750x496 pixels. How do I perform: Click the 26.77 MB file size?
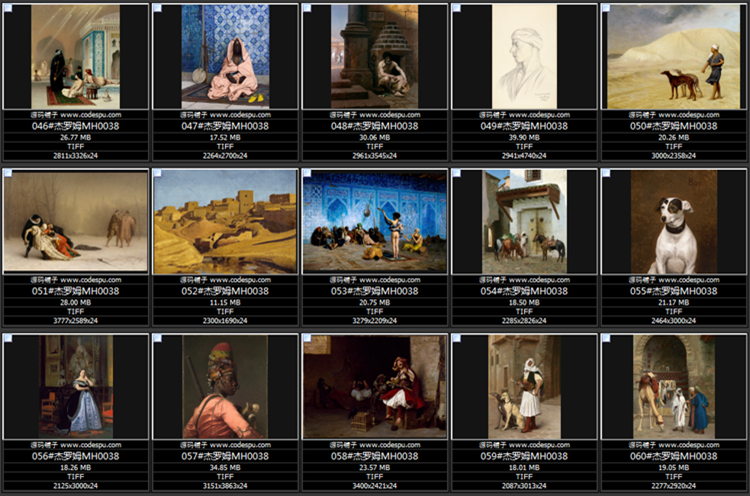point(76,137)
